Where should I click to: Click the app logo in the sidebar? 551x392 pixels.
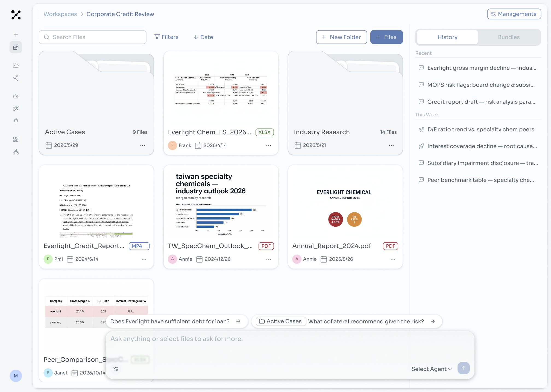click(x=16, y=15)
